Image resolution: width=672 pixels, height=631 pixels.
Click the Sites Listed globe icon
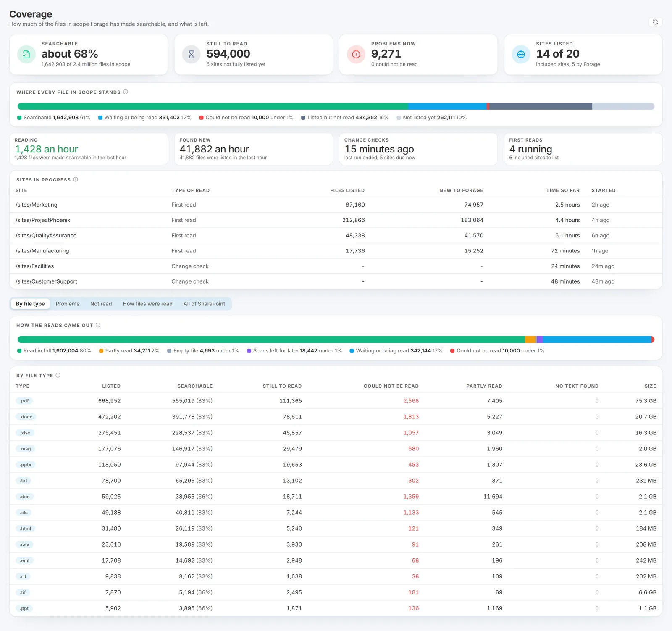point(521,54)
